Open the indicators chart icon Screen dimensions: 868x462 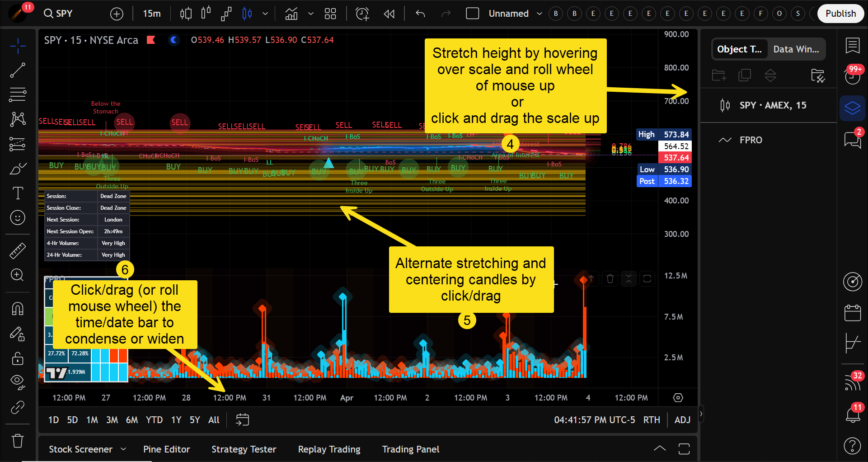[291, 14]
